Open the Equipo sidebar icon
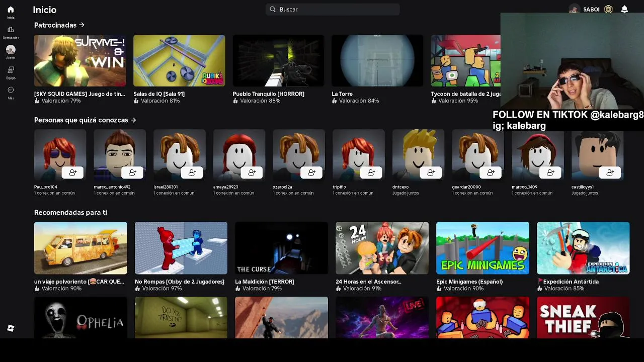This screenshot has width=644, height=362. 11,70
